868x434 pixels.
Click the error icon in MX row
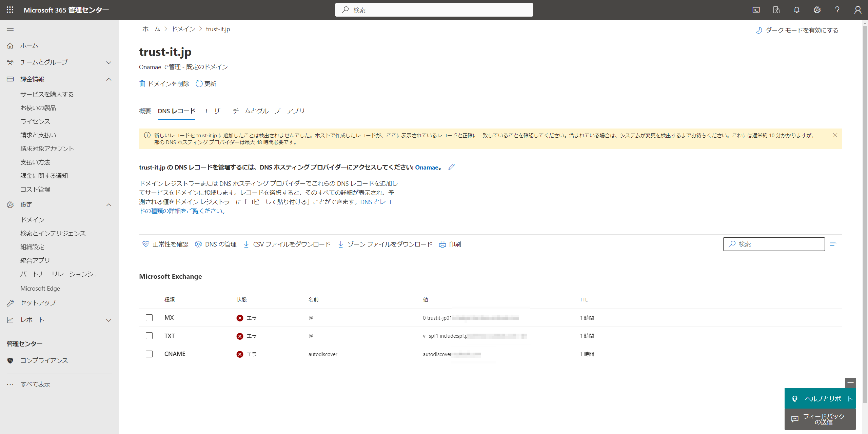coord(240,318)
